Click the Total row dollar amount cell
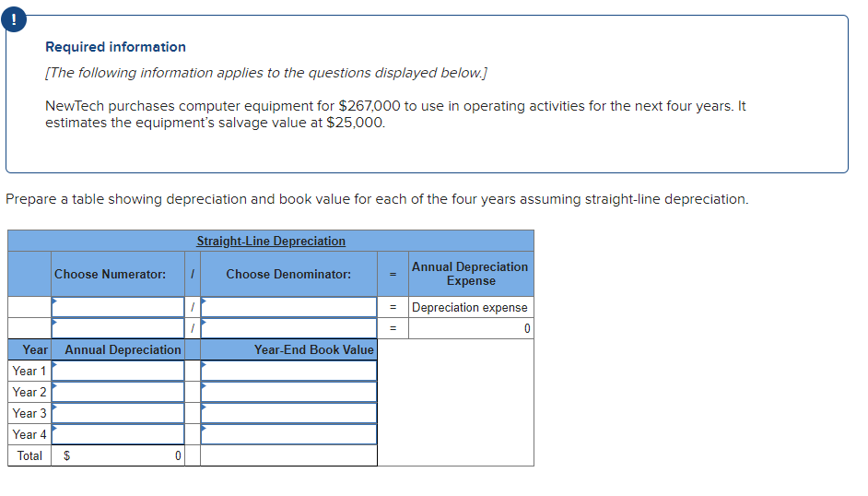Image resolution: width=868 pixels, height=496 pixels. [118, 455]
